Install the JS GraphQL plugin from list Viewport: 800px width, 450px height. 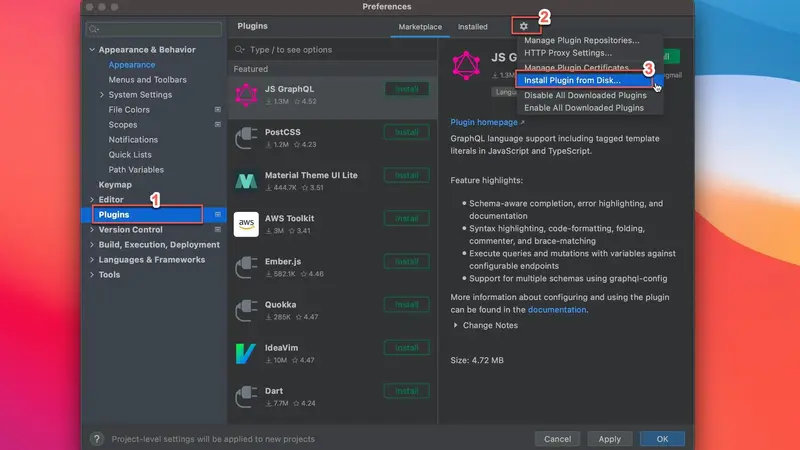(x=407, y=89)
